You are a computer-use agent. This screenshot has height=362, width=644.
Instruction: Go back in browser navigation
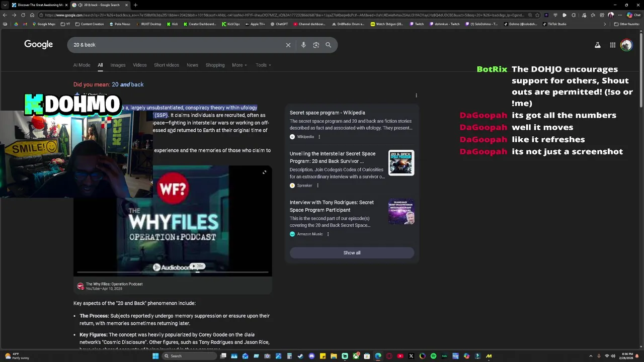pyautogui.click(x=5, y=15)
